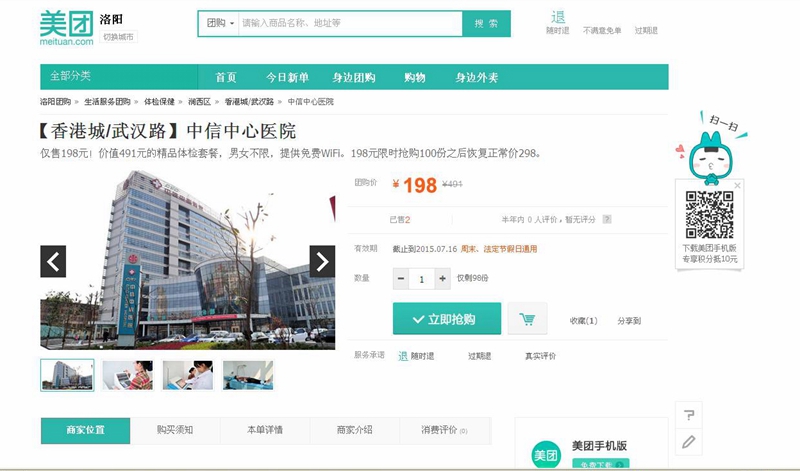Close the QR code popup
The height and width of the screenshot is (471, 800).
click(738, 186)
